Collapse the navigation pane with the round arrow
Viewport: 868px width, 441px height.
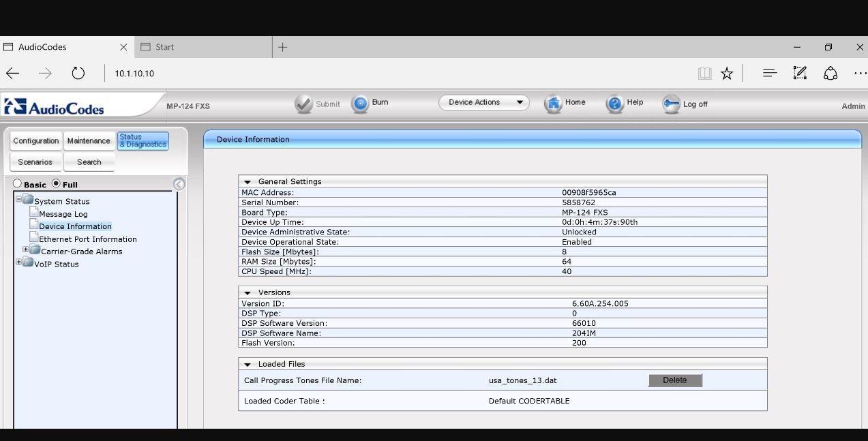pos(179,184)
